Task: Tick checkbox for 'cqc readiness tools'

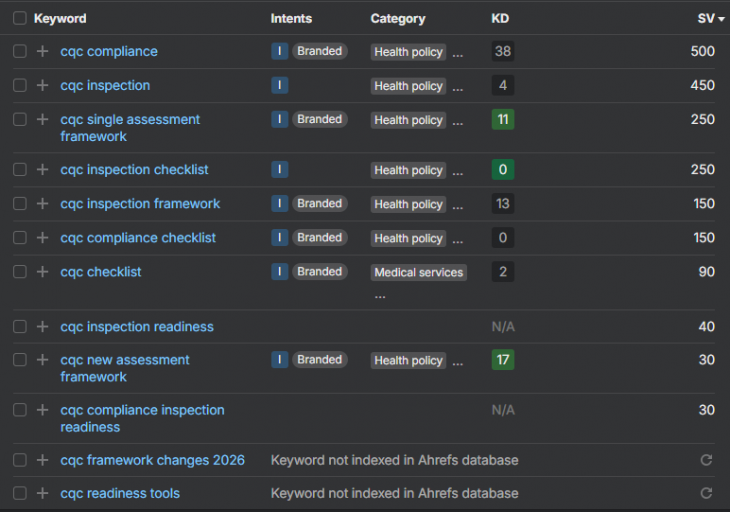Action: click(20, 493)
